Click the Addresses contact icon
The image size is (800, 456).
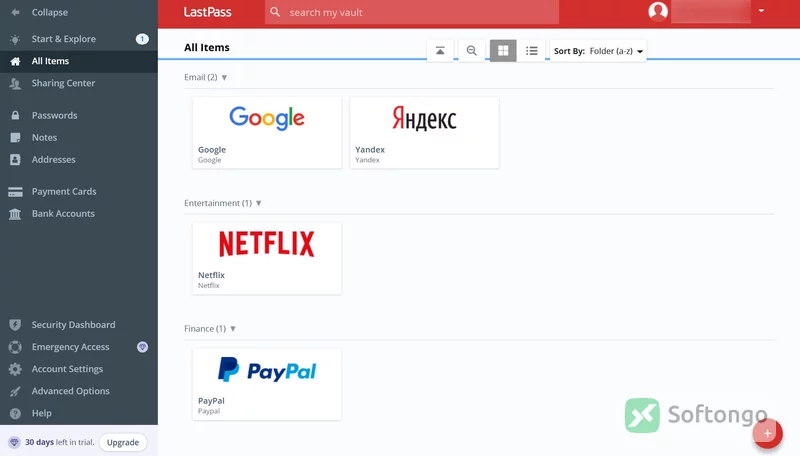click(15, 160)
